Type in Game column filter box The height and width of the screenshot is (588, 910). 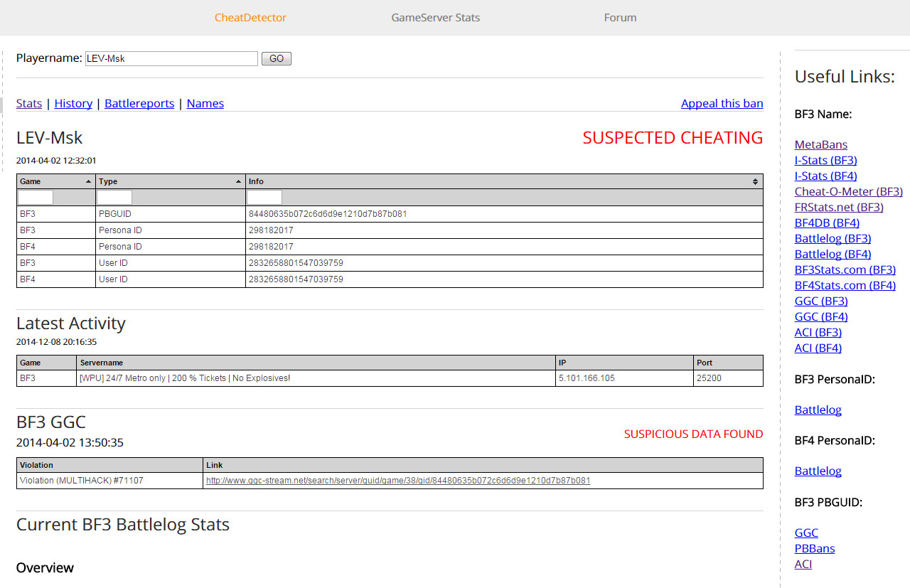(36, 198)
